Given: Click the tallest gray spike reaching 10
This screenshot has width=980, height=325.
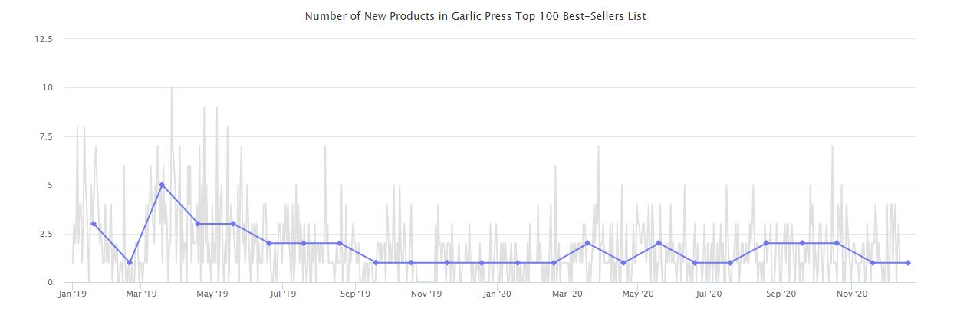Looking at the screenshot, I should (172, 89).
